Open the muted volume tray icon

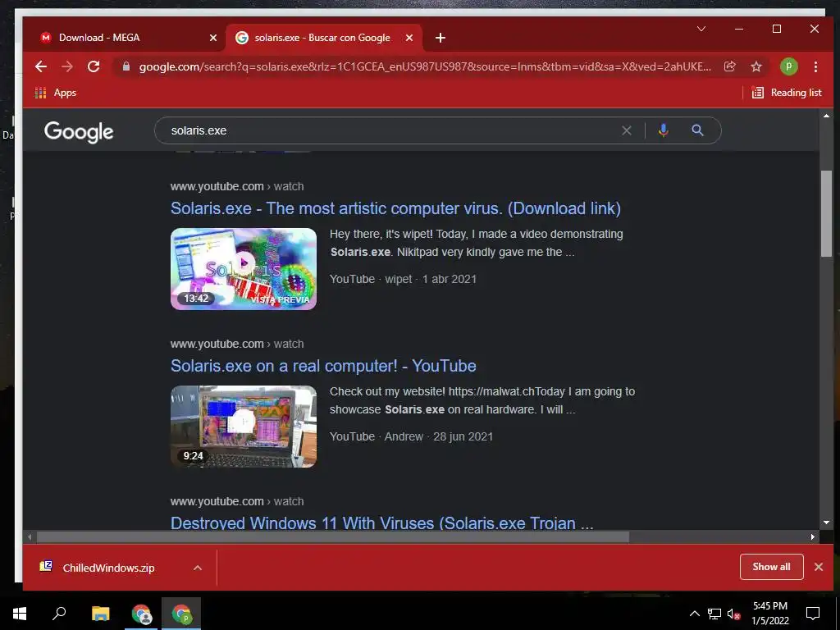point(734,614)
